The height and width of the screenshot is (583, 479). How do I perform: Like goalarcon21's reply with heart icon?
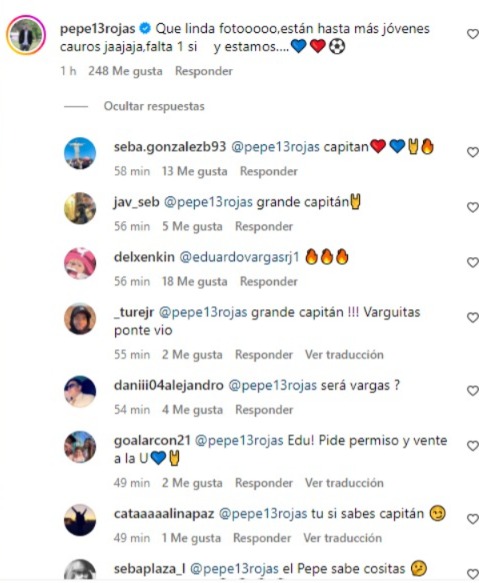(473, 445)
